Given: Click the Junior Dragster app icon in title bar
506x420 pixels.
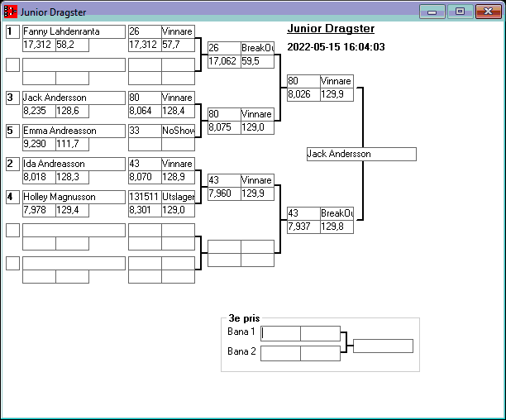Looking at the screenshot, I should [11, 12].
